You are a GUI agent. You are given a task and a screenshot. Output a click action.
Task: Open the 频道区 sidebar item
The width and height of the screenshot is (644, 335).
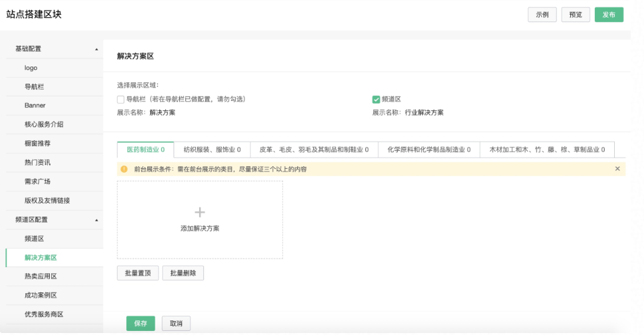click(54, 239)
